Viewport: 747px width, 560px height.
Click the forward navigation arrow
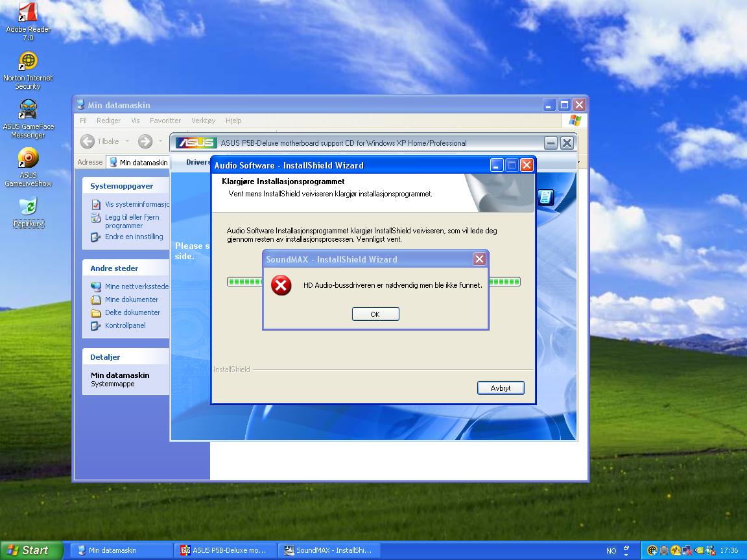pos(145,141)
